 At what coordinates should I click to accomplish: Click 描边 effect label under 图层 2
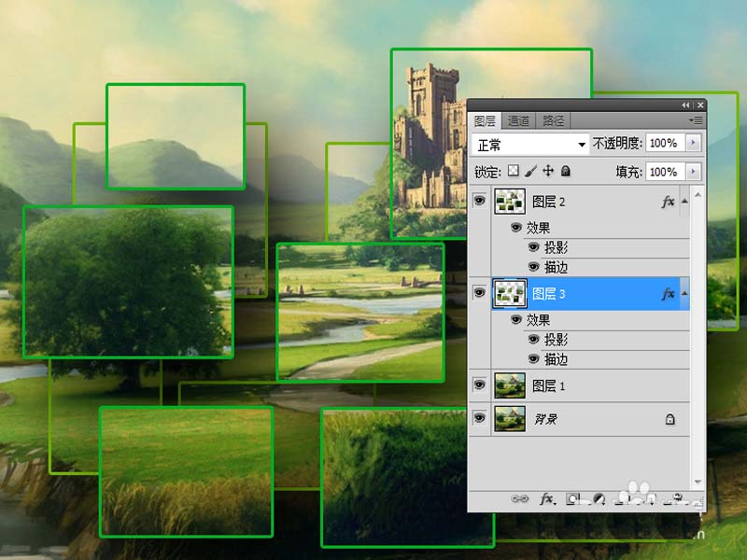coord(556,267)
